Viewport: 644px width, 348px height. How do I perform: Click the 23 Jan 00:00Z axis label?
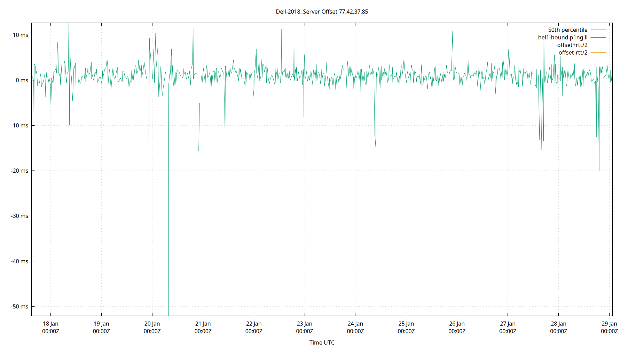(305, 327)
